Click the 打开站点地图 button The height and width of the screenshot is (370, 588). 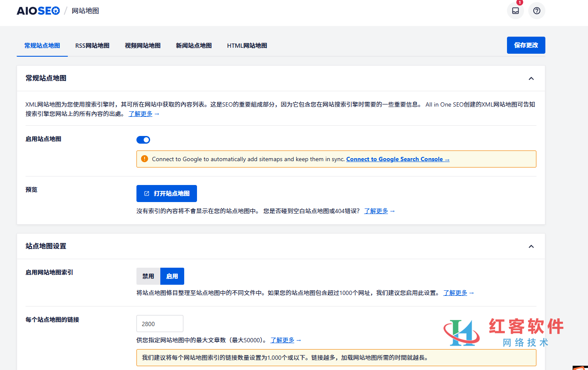[x=167, y=194]
